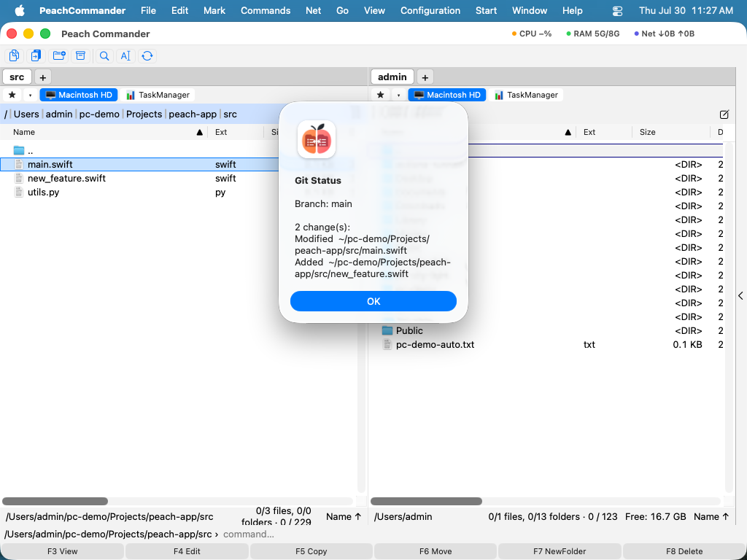The height and width of the screenshot is (560, 747).
Task: Click left panel favorites star button
Action: [12, 95]
